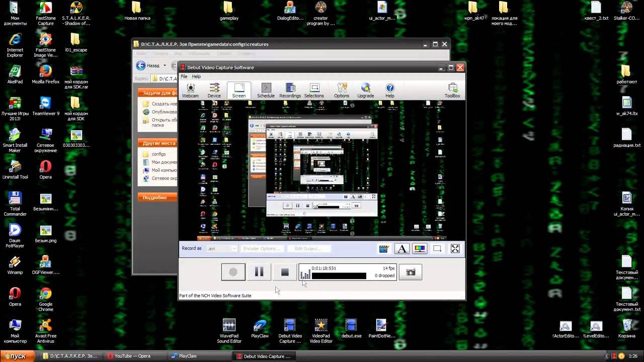Image resolution: width=644 pixels, height=362 pixels.
Task: Click the recording progress bar
Action: (x=339, y=276)
